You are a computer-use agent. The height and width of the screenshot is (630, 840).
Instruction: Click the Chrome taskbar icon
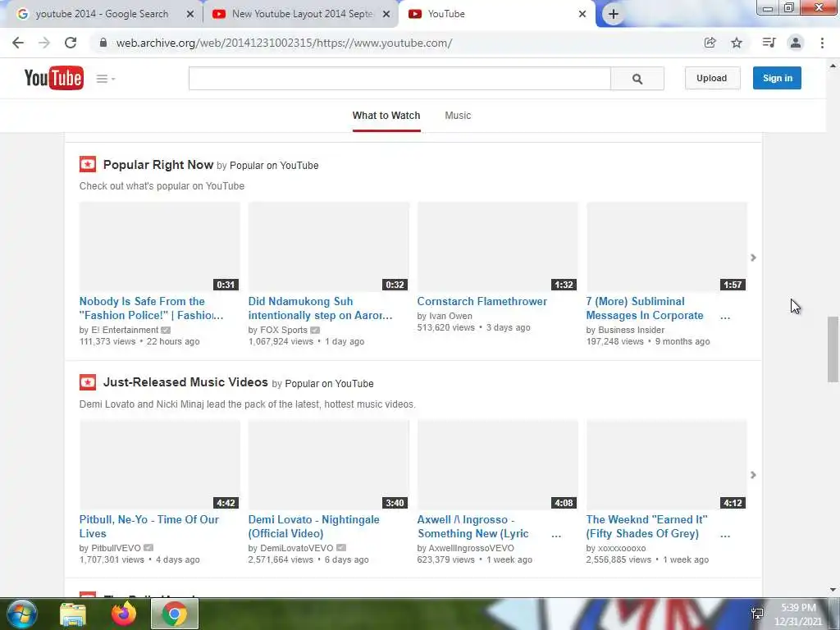click(175, 614)
